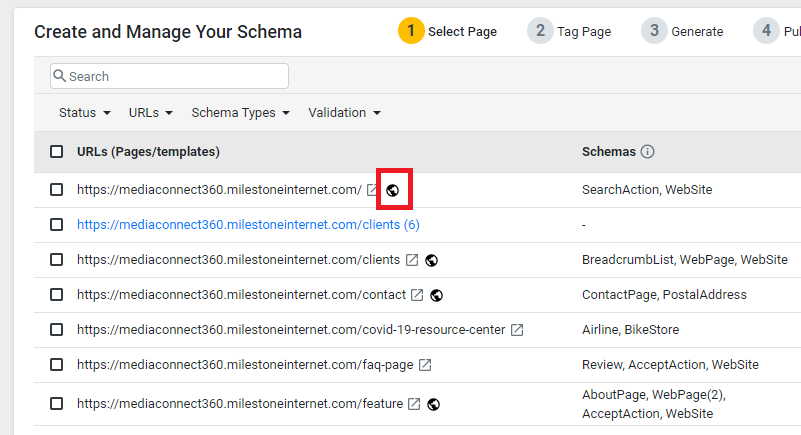Go to step 4, the last step shown
The width and height of the screenshot is (801, 435).
click(x=777, y=31)
